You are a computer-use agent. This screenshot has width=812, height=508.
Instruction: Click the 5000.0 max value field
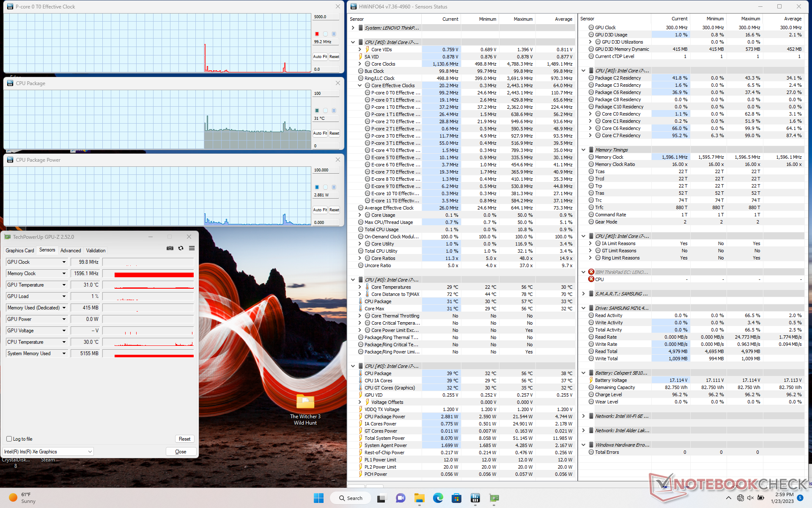point(326,17)
